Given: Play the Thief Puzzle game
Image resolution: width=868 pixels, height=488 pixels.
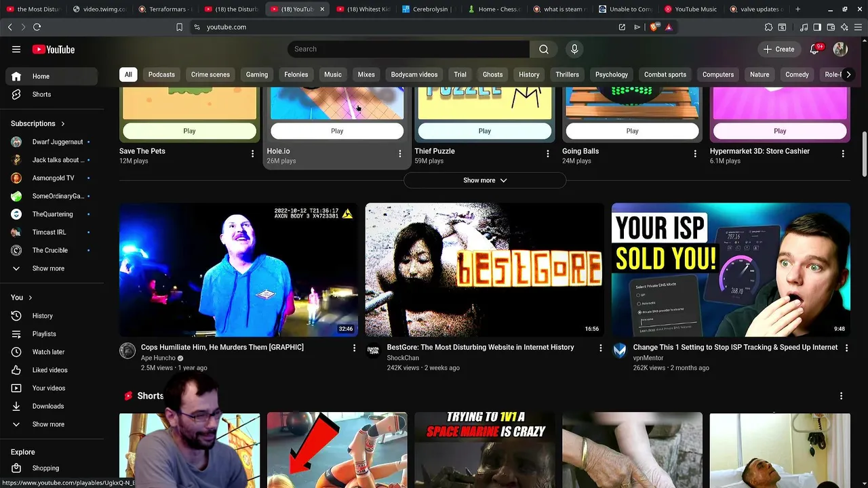Looking at the screenshot, I should pos(485,131).
